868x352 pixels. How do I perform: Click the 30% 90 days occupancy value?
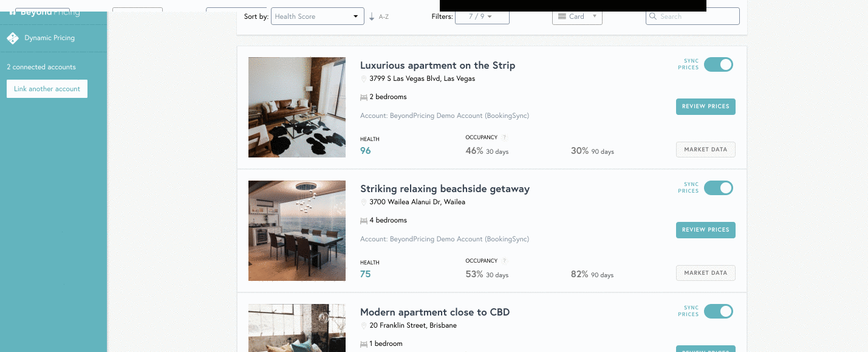[592, 151]
